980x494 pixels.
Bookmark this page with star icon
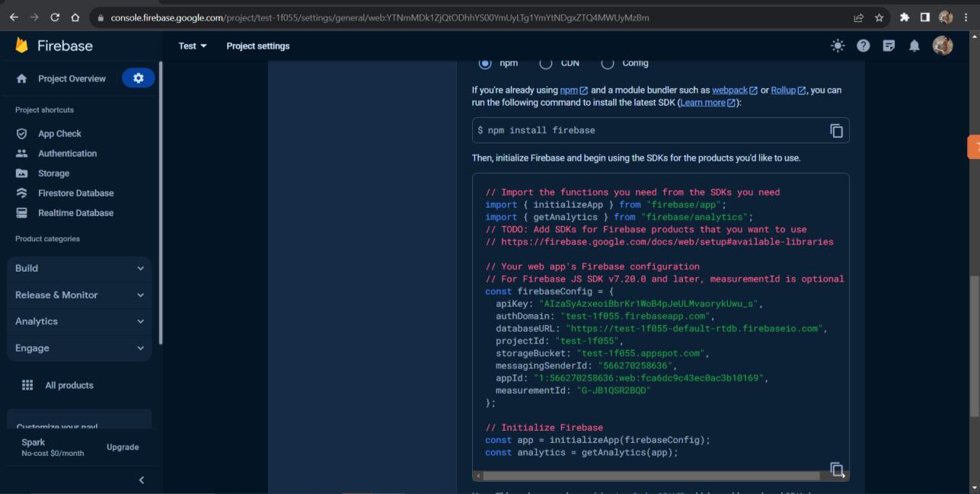pos(879,17)
